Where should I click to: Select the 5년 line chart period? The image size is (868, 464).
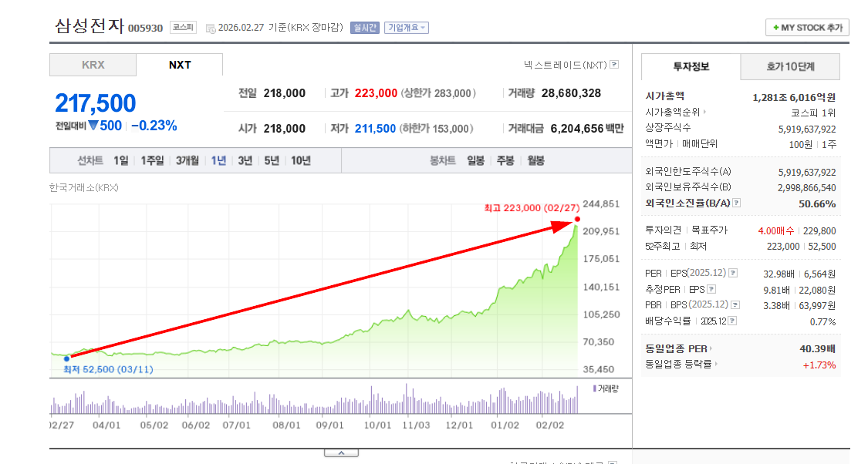[272, 161]
